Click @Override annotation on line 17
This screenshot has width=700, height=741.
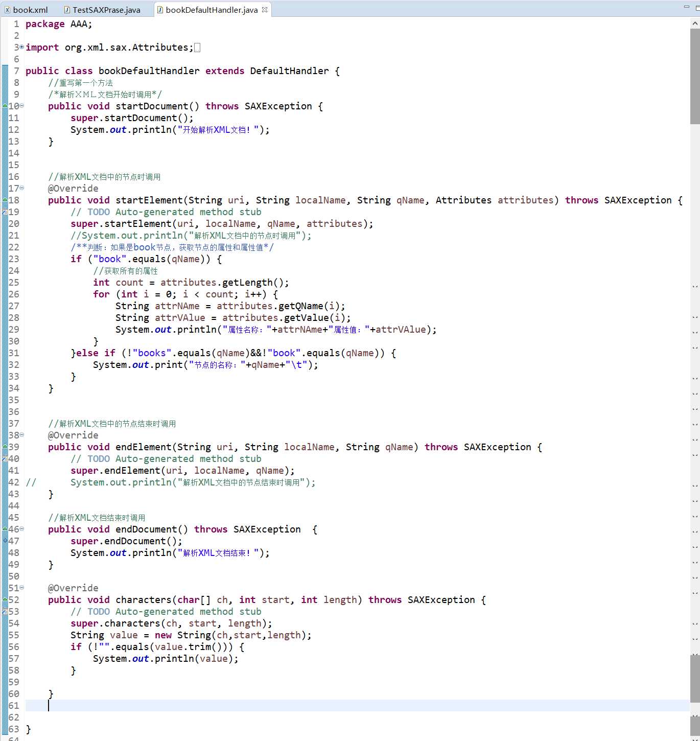click(x=73, y=189)
